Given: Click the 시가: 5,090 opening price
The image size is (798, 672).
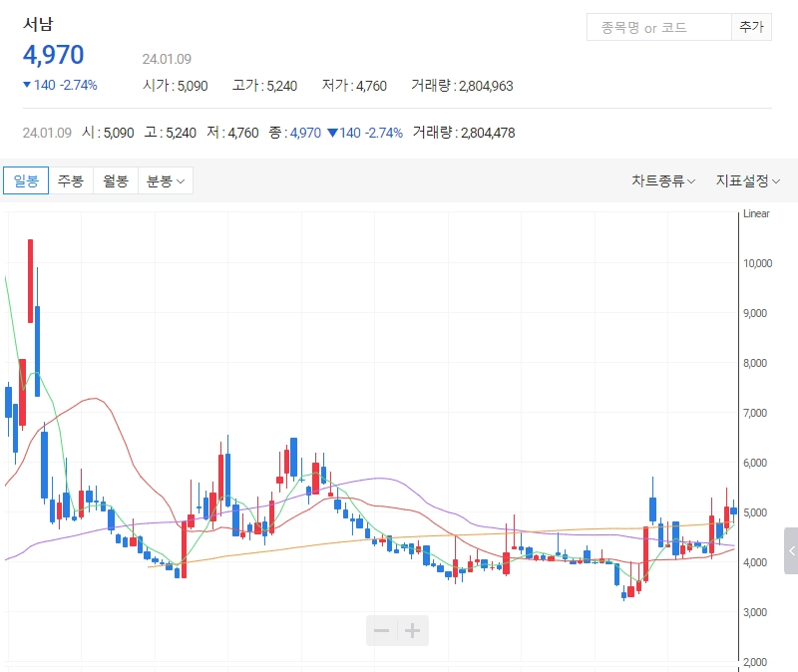Looking at the screenshot, I should pos(176,86).
